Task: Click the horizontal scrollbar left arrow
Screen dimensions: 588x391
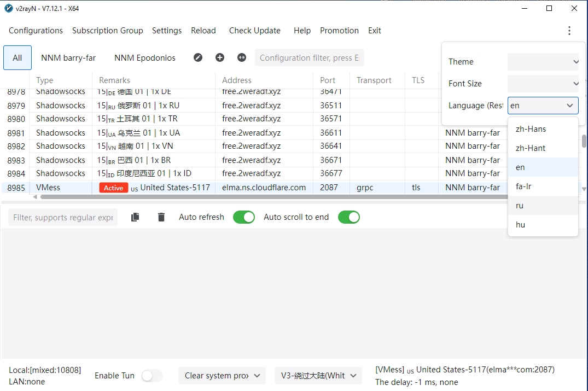Action: click(x=35, y=197)
